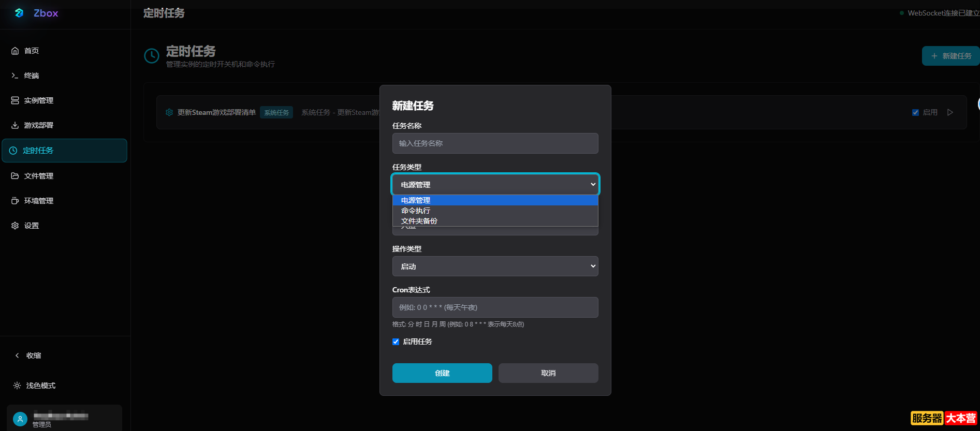Toggle the 启用任务 checkbox
The image size is (980, 431).
[x=396, y=341]
